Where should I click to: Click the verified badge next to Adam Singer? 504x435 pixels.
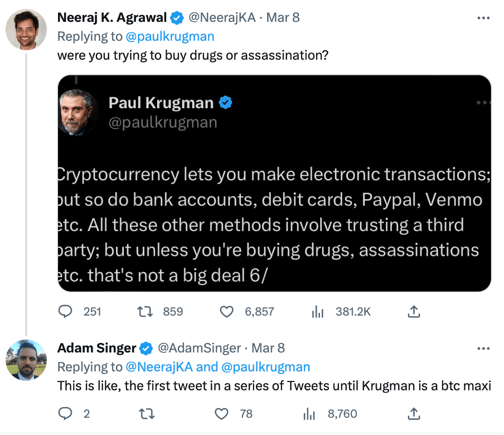coord(146,348)
